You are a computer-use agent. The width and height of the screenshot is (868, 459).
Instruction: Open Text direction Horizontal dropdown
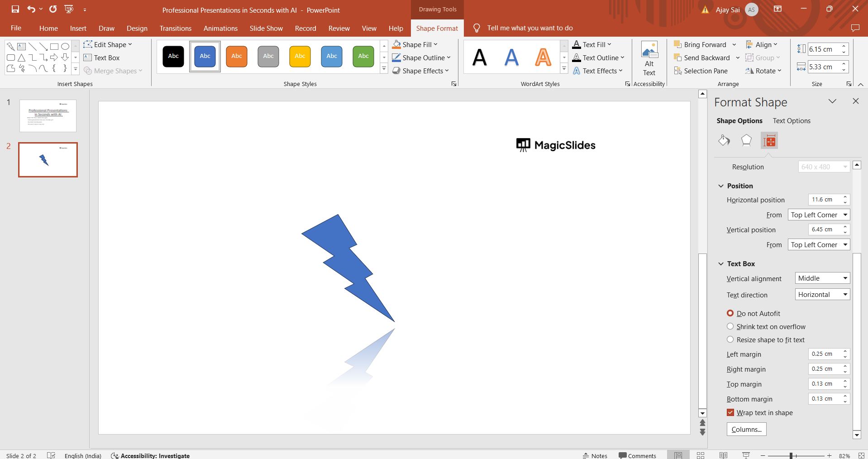[822, 294]
